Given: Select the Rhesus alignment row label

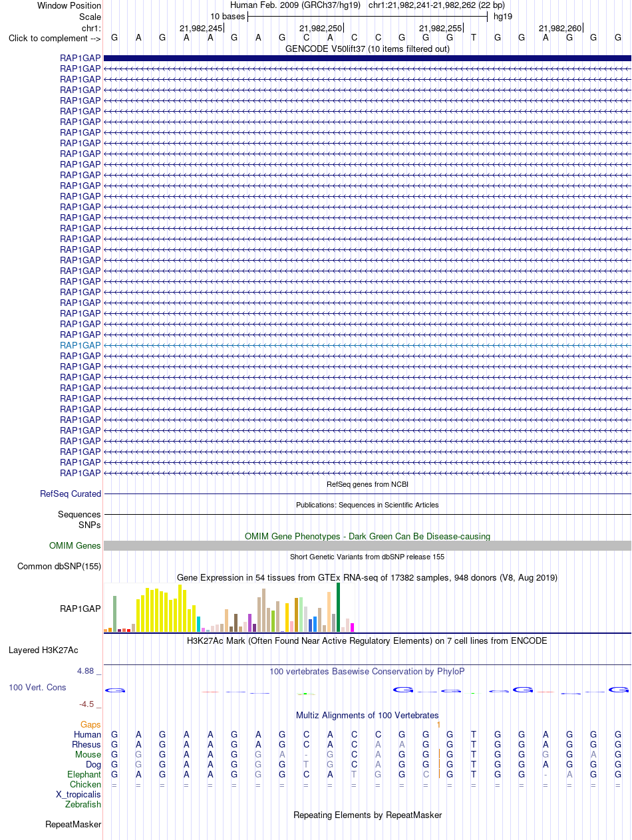Looking at the screenshot, I should tap(86, 744).
